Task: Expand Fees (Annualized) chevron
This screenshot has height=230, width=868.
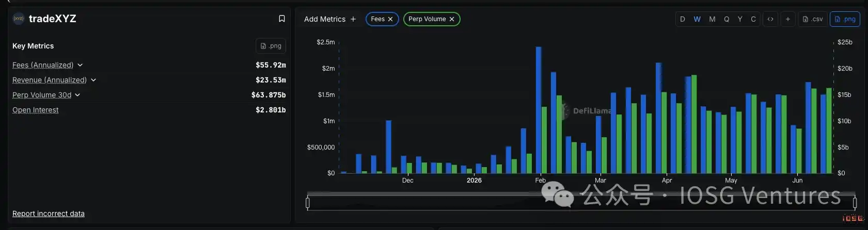Action: pyautogui.click(x=80, y=65)
